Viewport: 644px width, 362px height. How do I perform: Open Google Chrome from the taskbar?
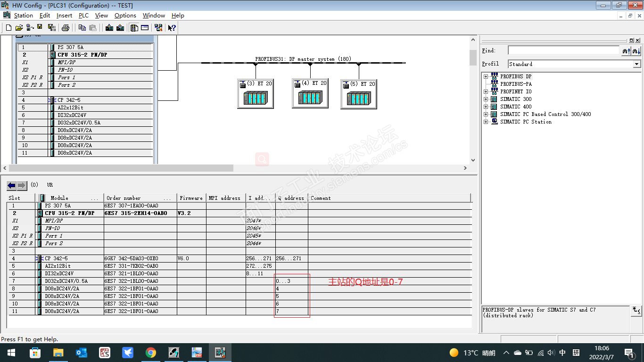[151, 353]
